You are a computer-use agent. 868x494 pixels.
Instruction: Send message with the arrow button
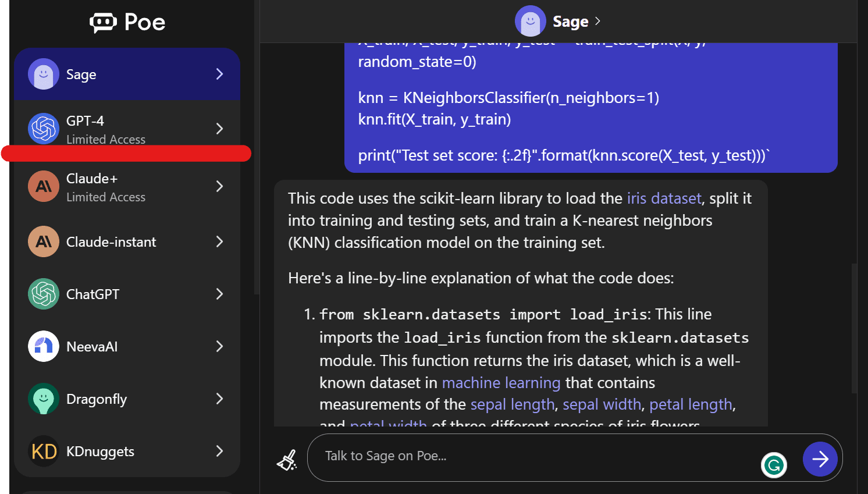click(820, 459)
